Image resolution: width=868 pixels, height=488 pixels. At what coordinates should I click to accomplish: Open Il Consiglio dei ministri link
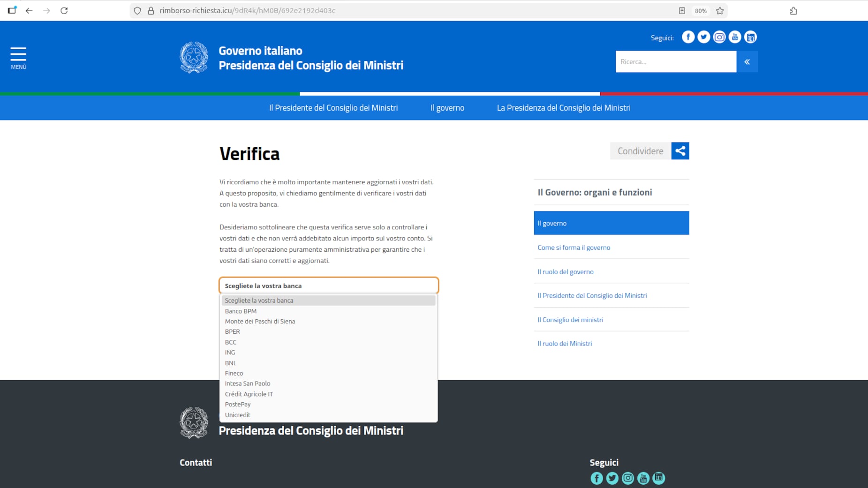point(570,320)
